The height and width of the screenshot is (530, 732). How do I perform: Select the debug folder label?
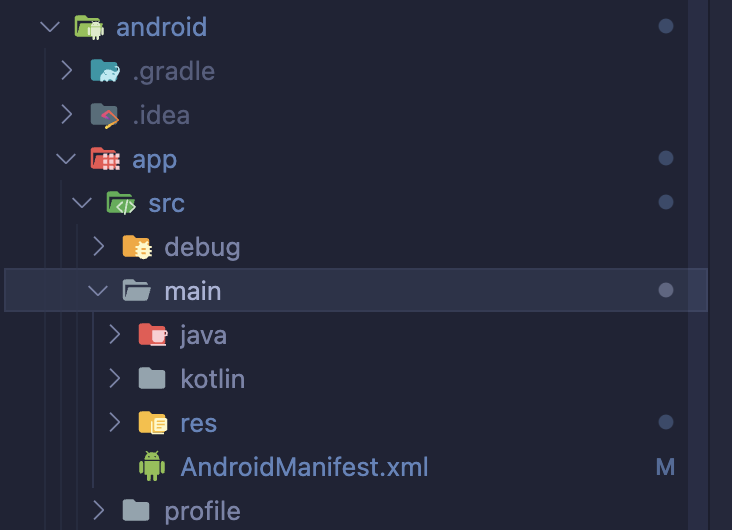pos(202,247)
